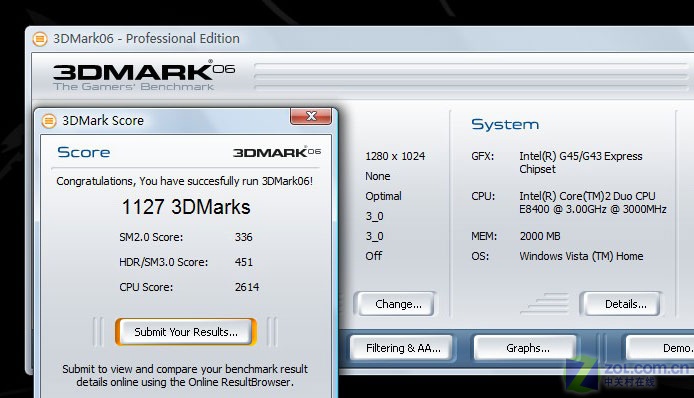The height and width of the screenshot is (398, 694).
Task: Click the 3DMark Score dialog title icon
Action: (x=49, y=120)
